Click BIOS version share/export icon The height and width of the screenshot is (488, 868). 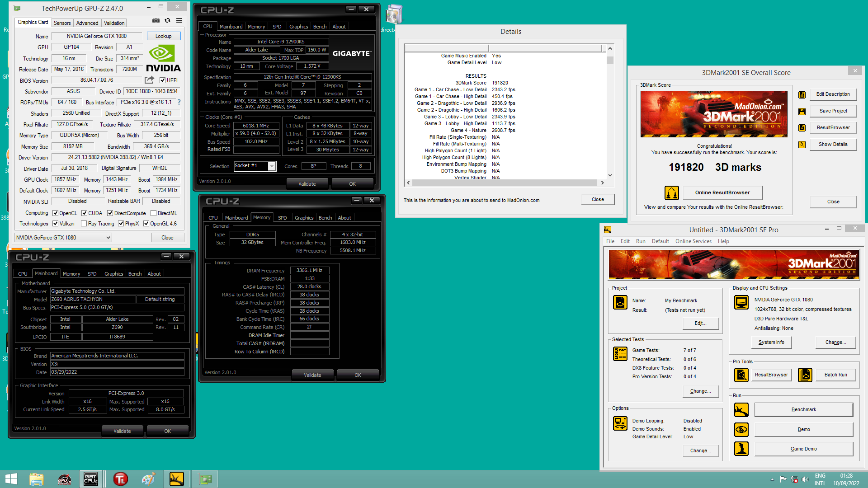(x=149, y=80)
